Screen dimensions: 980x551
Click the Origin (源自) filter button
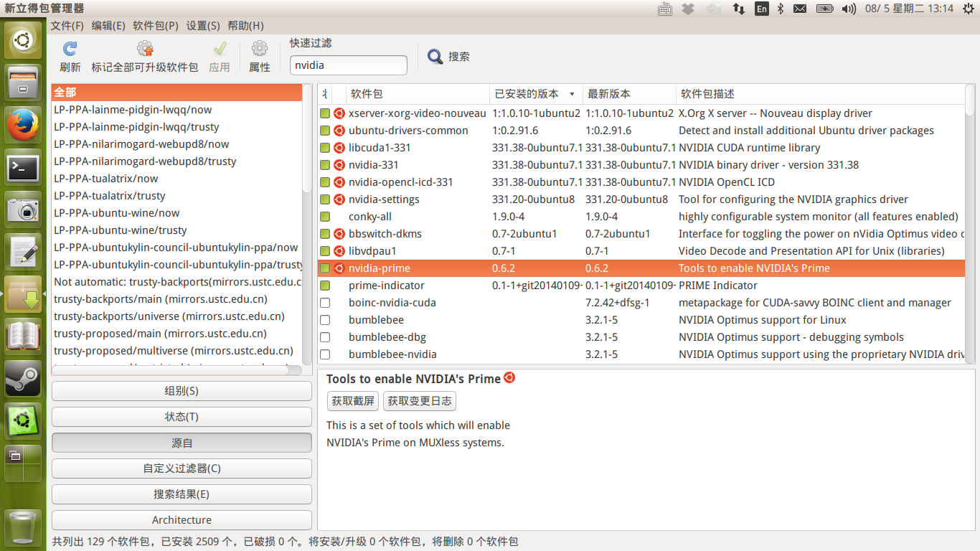coord(182,443)
